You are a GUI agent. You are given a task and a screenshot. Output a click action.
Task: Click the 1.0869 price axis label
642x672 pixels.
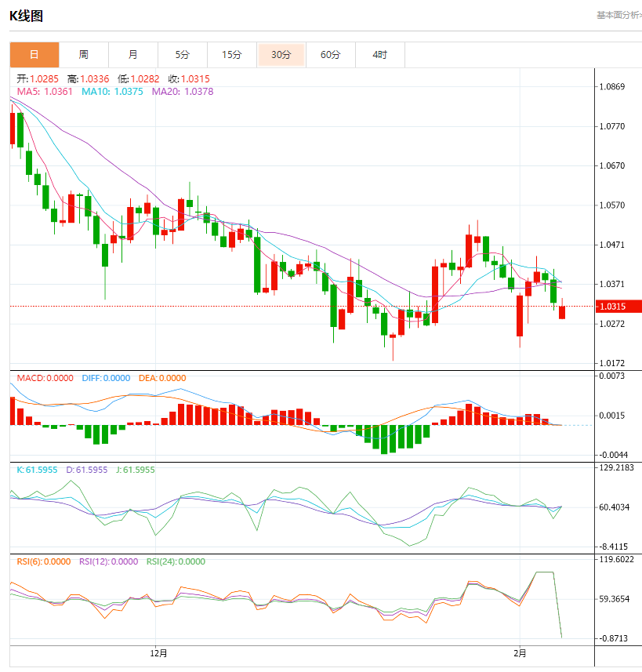[x=612, y=86]
